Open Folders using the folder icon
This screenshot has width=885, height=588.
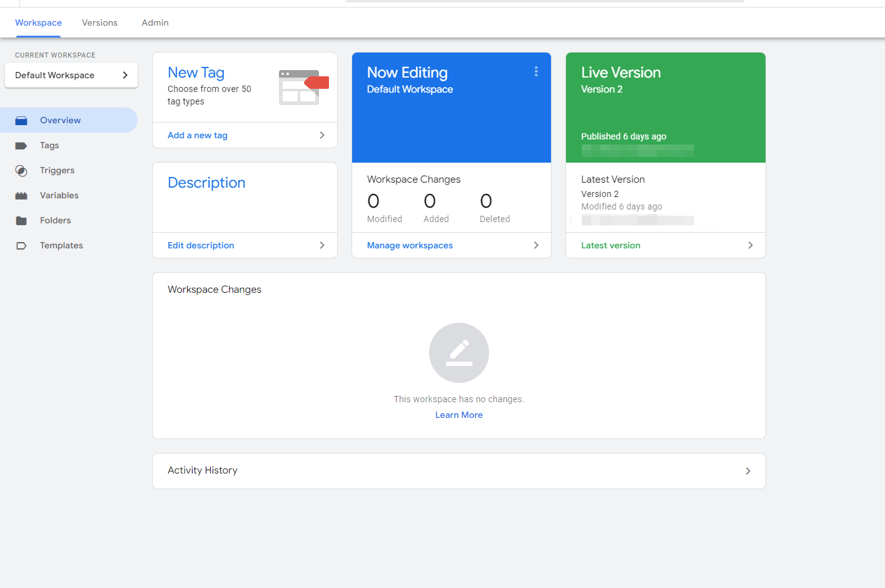pos(21,221)
